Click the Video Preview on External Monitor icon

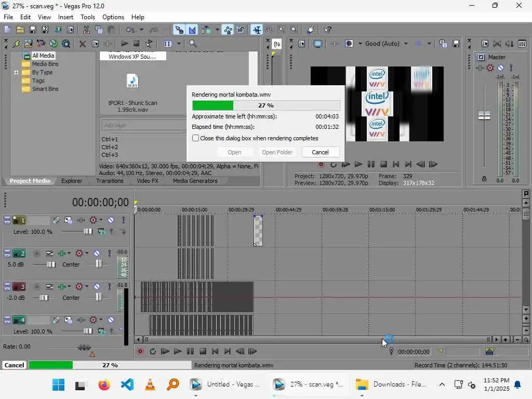pos(317,44)
